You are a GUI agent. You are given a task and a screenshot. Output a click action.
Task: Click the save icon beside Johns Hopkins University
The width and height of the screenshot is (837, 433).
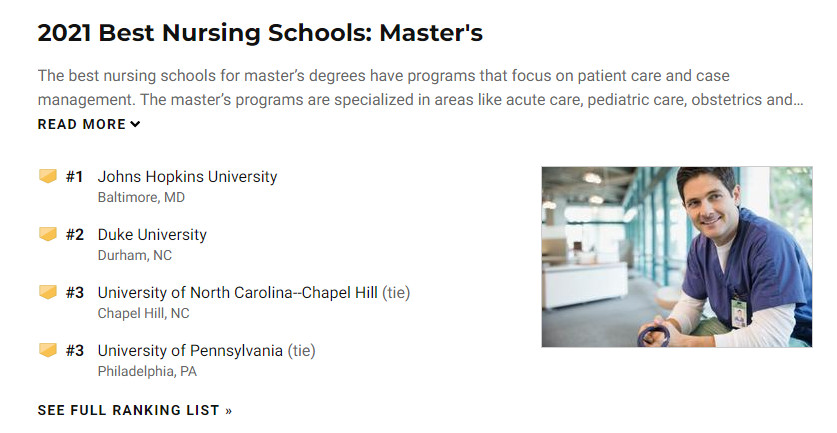47,177
